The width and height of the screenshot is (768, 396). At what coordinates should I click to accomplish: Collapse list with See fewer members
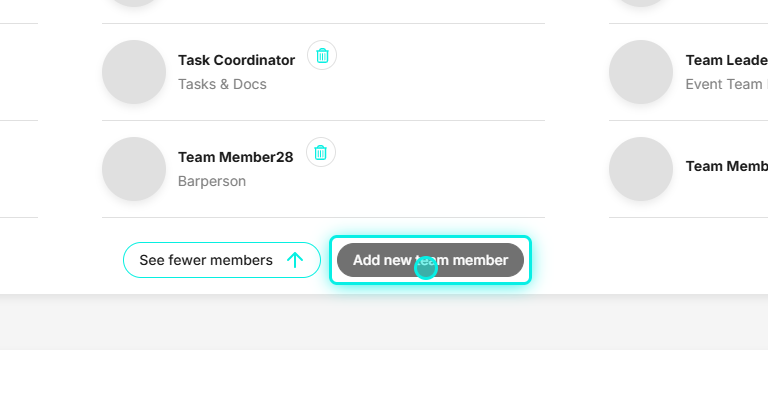point(222,260)
